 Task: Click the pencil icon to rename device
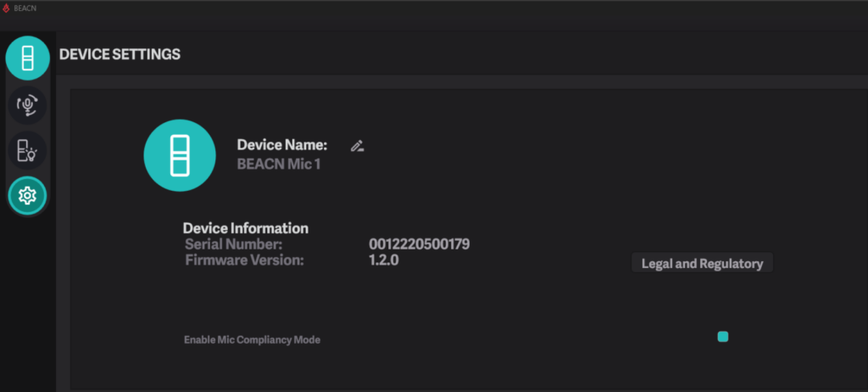coord(357,146)
